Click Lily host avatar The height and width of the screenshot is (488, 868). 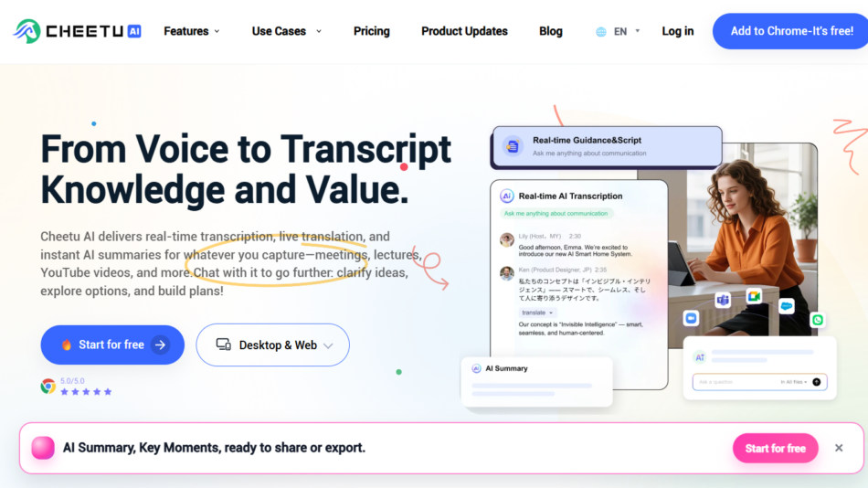tap(506, 239)
